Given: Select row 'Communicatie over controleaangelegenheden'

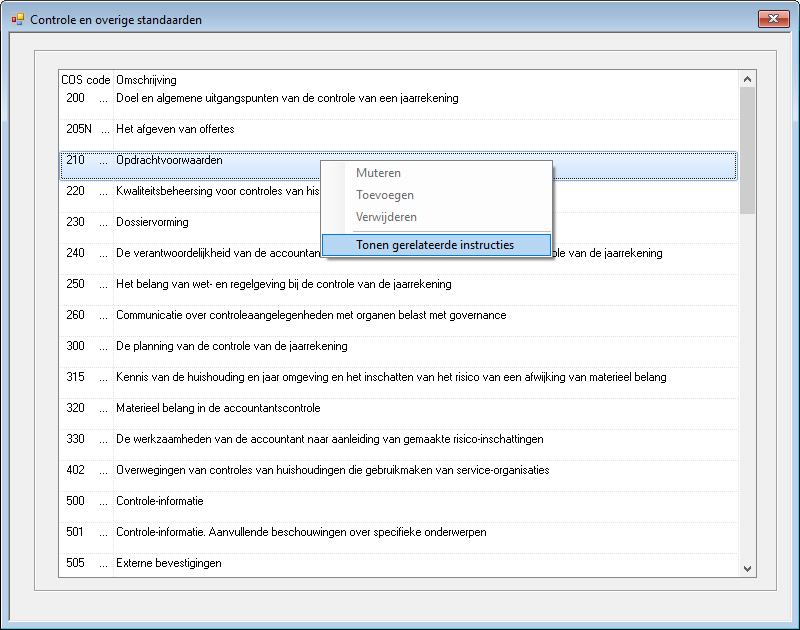Looking at the screenshot, I should (398, 321).
